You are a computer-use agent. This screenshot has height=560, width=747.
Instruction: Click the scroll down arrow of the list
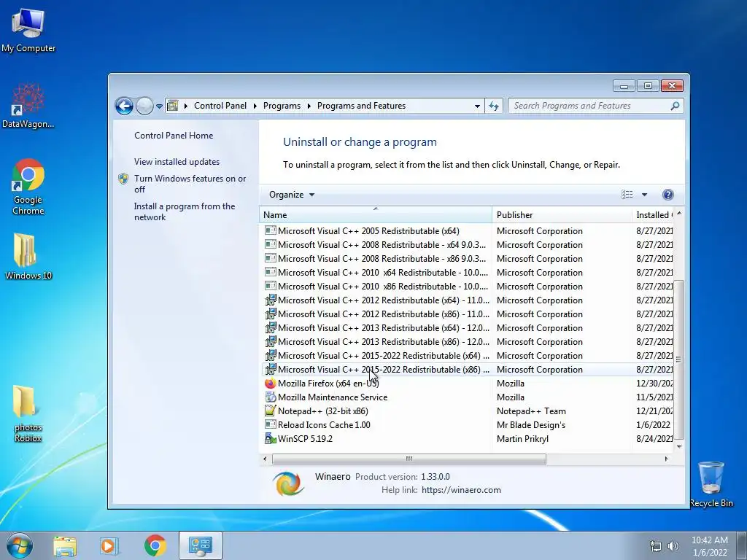click(x=679, y=447)
